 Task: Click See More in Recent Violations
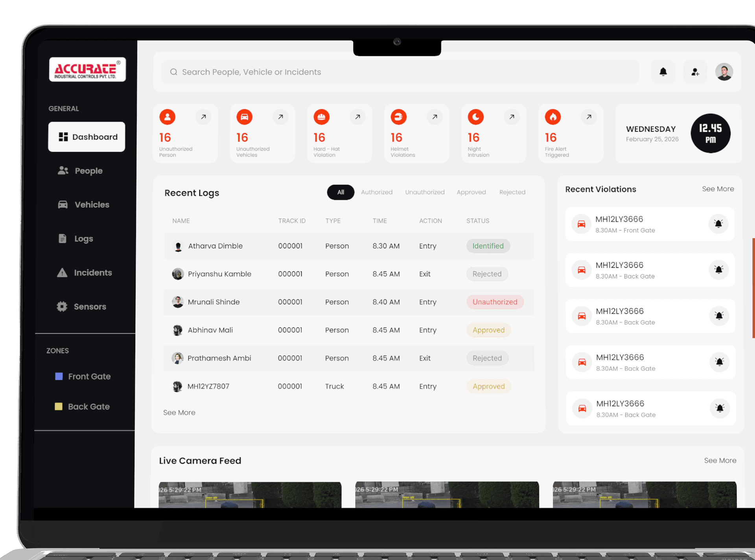(x=718, y=189)
